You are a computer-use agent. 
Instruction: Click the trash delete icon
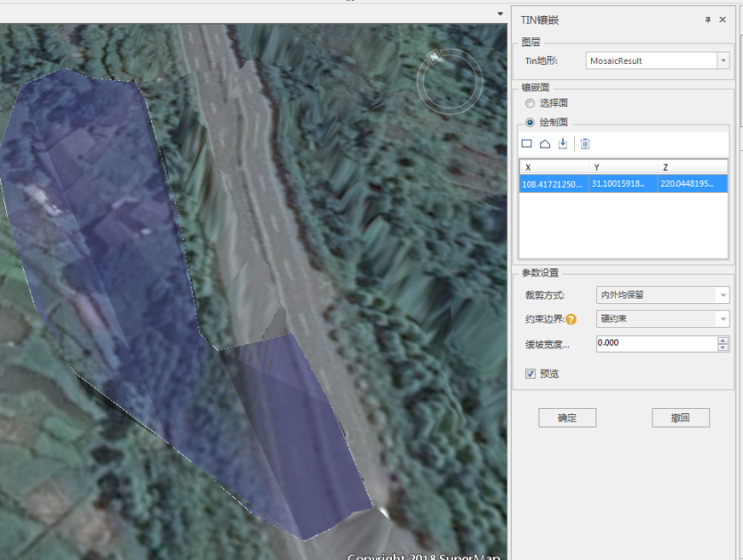pyautogui.click(x=585, y=144)
